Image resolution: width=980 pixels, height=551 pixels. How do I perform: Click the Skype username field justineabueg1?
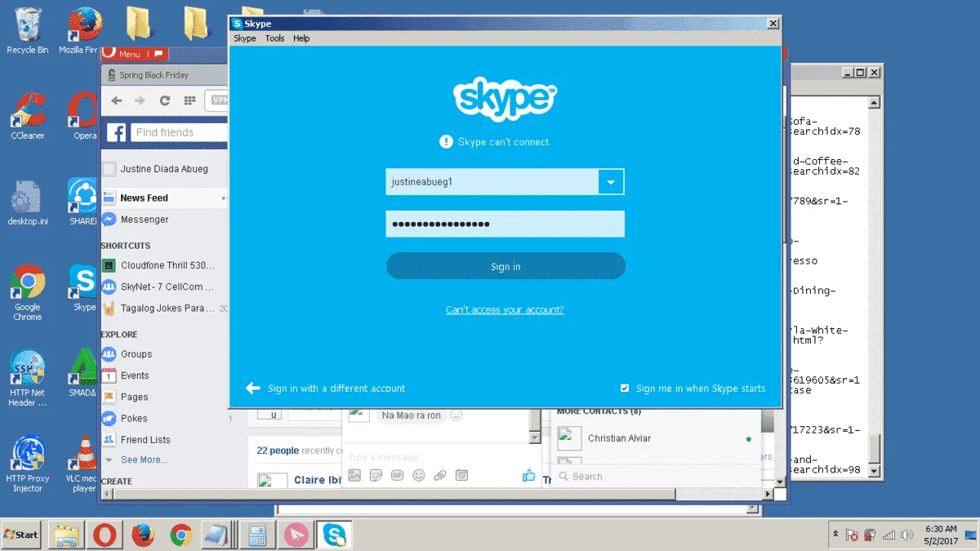point(492,182)
